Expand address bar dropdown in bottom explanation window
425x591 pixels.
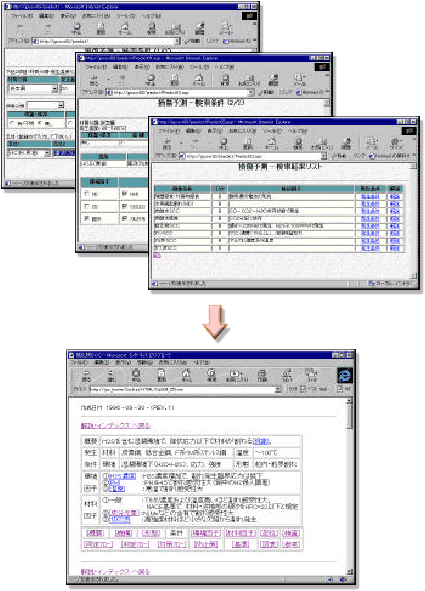tap(278, 389)
